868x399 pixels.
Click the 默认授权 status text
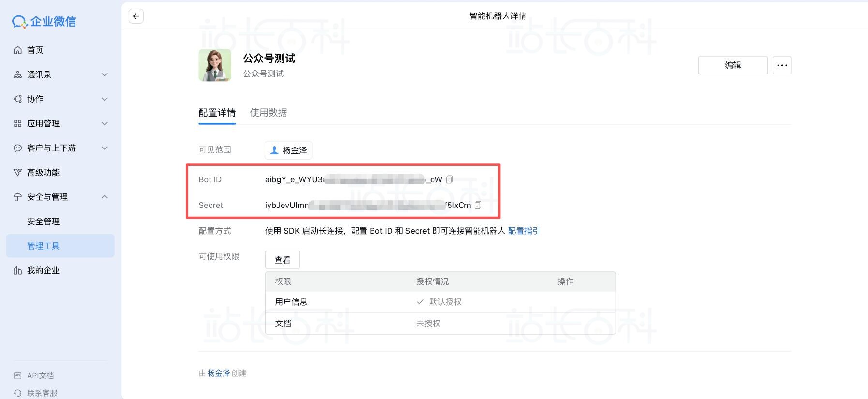445,302
